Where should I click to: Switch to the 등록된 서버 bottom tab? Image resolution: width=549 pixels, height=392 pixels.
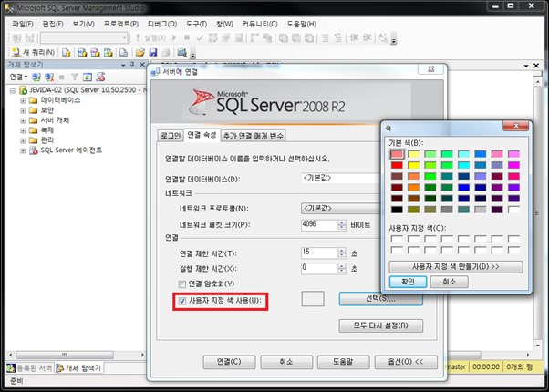tap(30, 368)
